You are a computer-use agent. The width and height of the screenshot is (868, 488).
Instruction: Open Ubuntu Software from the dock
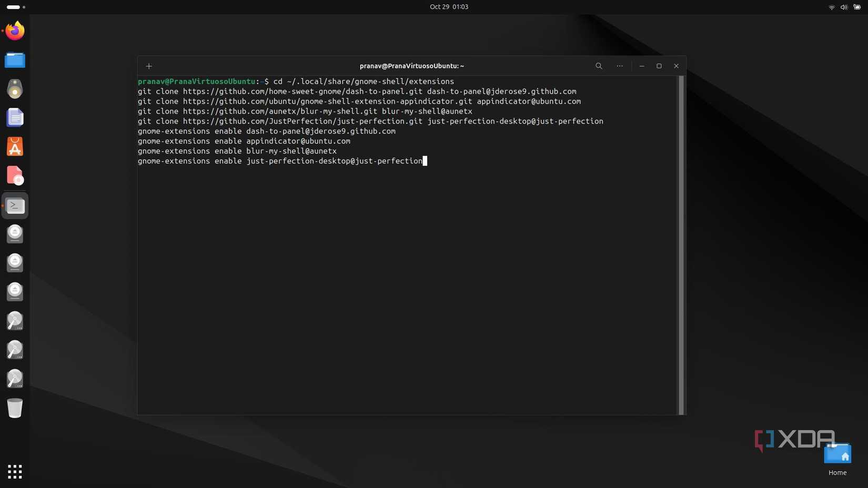15,147
